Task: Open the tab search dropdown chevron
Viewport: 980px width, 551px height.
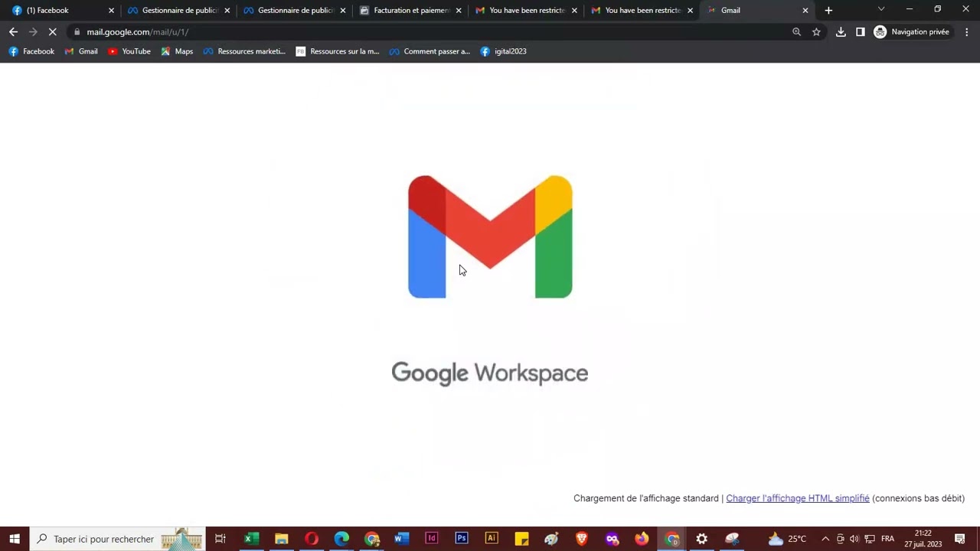Action: (881, 9)
